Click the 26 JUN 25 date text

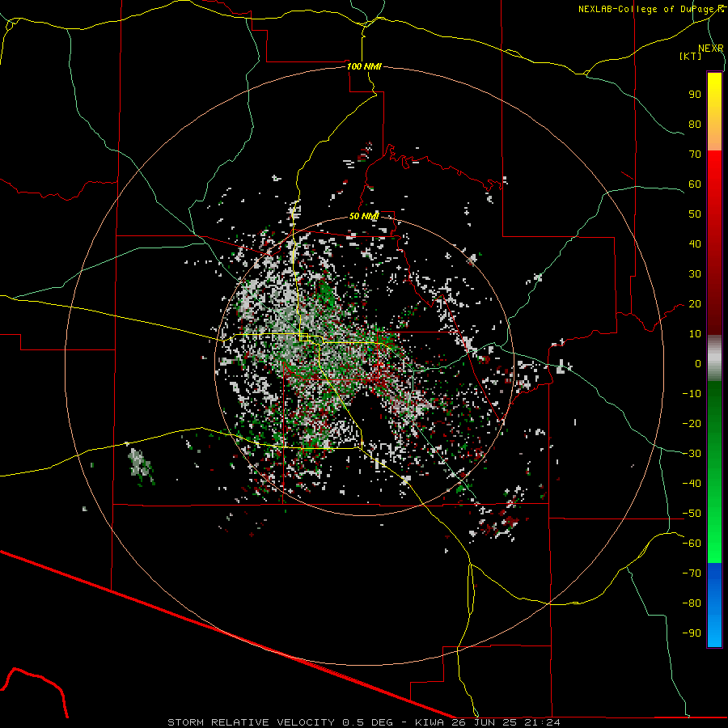click(485, 722)
